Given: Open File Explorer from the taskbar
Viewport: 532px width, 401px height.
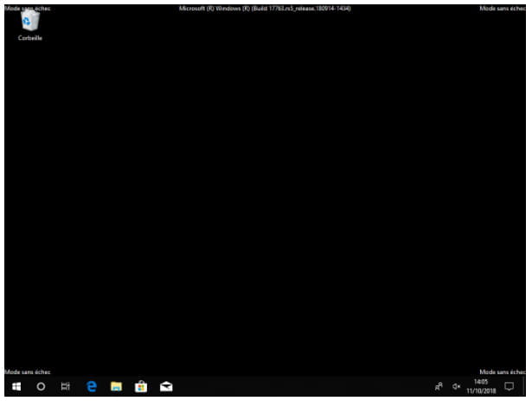Looking at the screenshot, I should click(x=116, y=387).
